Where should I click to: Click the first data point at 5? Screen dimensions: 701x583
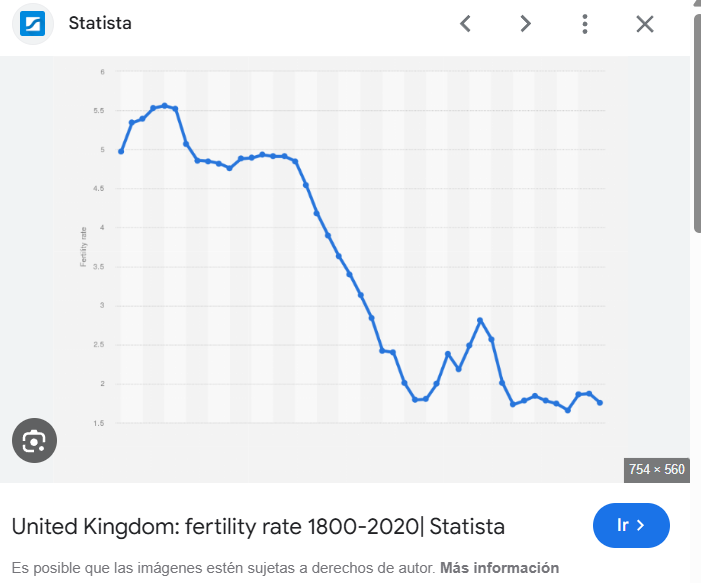(x=121, y=152)
